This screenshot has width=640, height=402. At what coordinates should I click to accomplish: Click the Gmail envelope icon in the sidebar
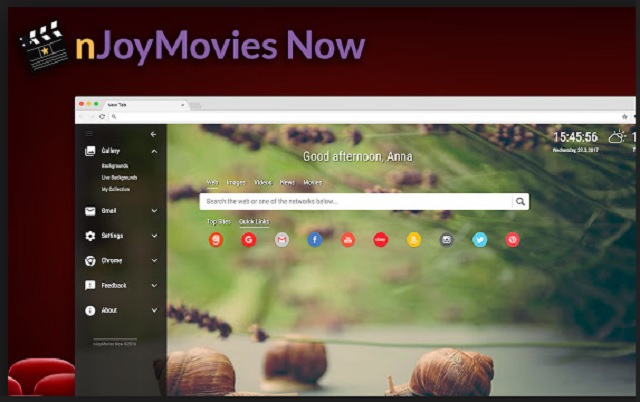tap(90, 211)
